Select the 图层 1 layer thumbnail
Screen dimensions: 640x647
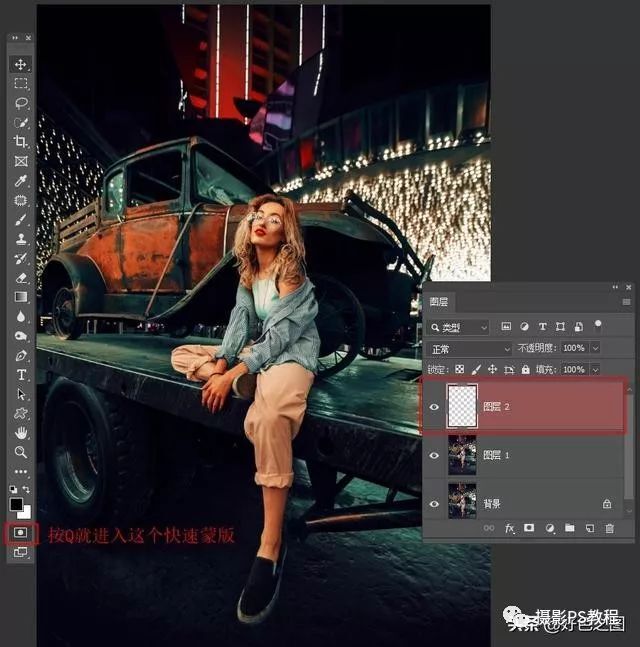(x=463, y=455)
